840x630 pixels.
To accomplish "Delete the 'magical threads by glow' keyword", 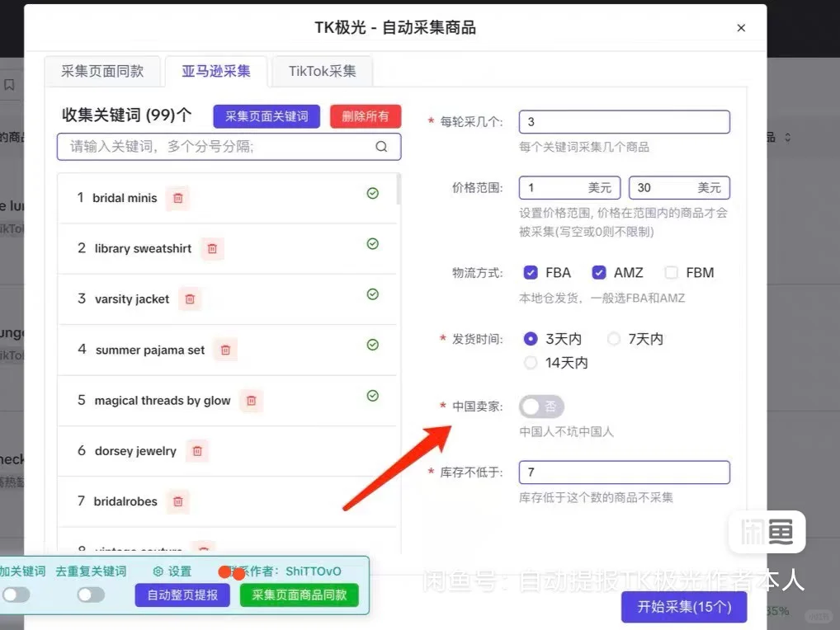I will coord(251,401).
